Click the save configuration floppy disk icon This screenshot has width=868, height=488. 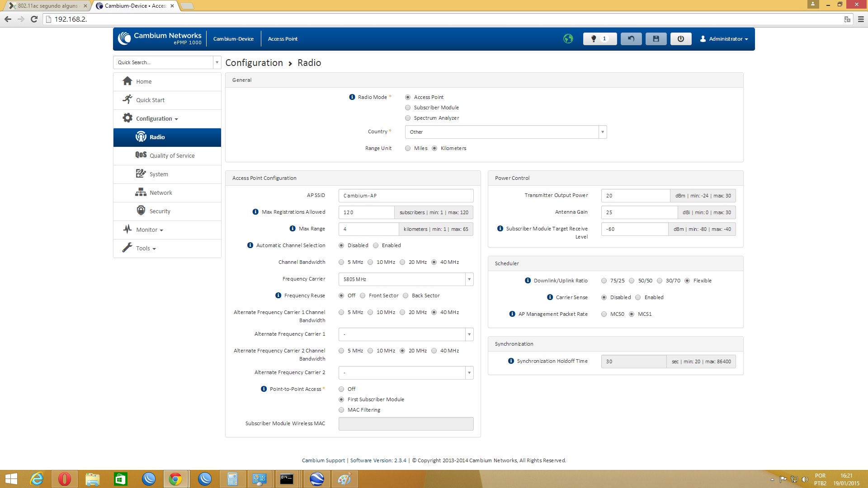pos(656,39)
